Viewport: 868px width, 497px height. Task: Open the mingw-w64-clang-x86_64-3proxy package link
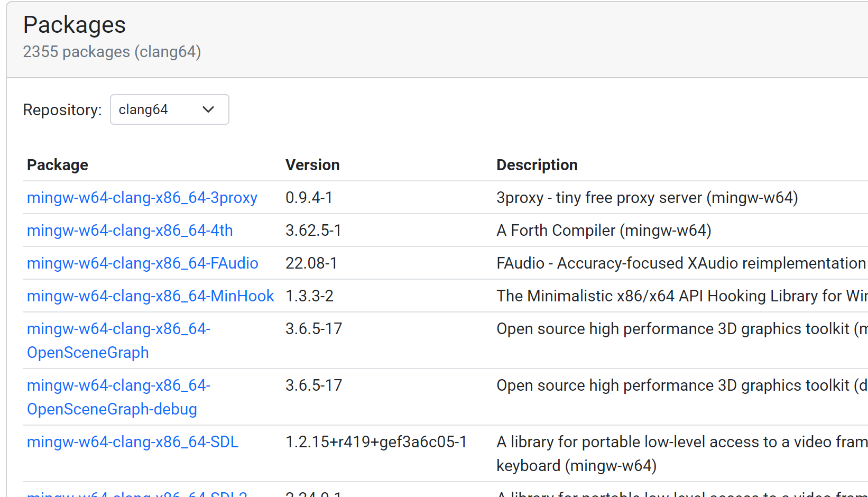(x=142, y=198)
